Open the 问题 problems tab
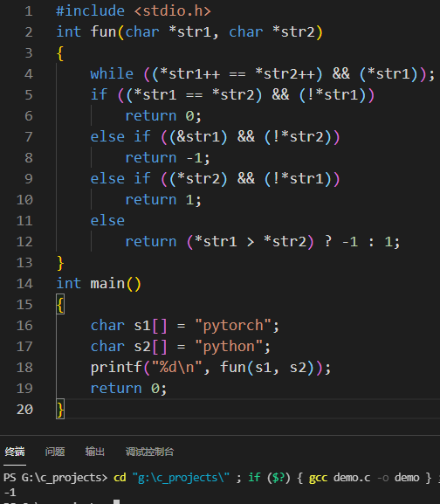This screenshot has width=440, height=504. pos(55,452)
